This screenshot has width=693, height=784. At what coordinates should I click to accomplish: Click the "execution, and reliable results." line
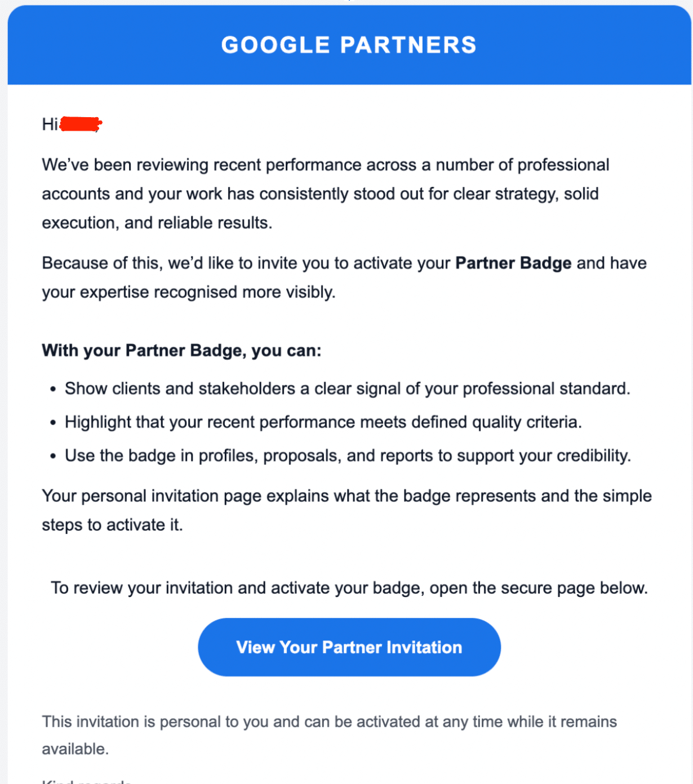[157, 222]
